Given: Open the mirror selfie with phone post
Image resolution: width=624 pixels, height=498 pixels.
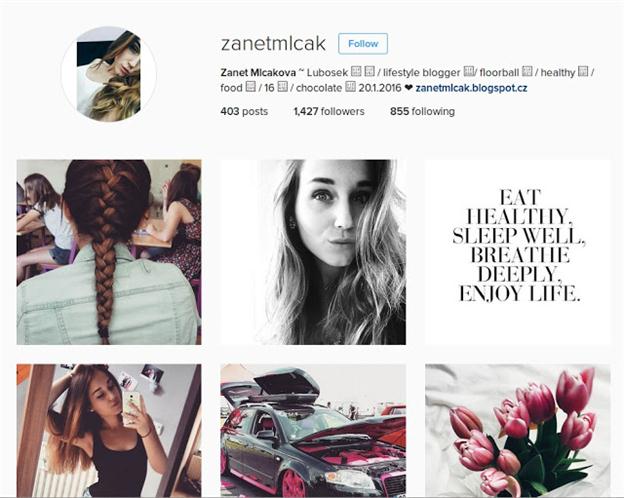Looking at the screenshot, I should [109, 430].
